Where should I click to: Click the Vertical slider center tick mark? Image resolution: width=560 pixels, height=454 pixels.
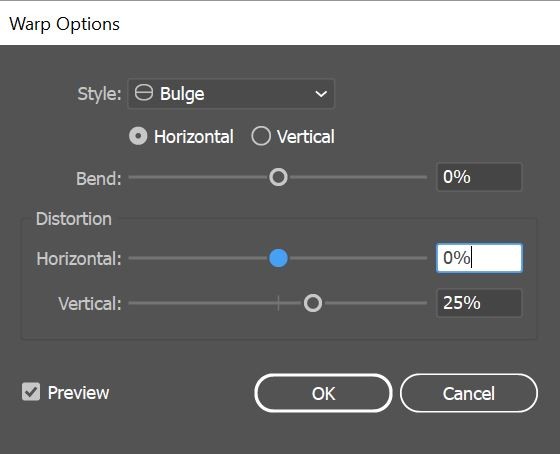coord(278,303)
